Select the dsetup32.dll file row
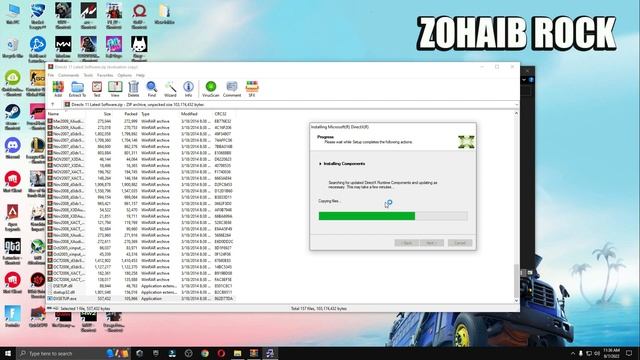 (x=141, y=292)
